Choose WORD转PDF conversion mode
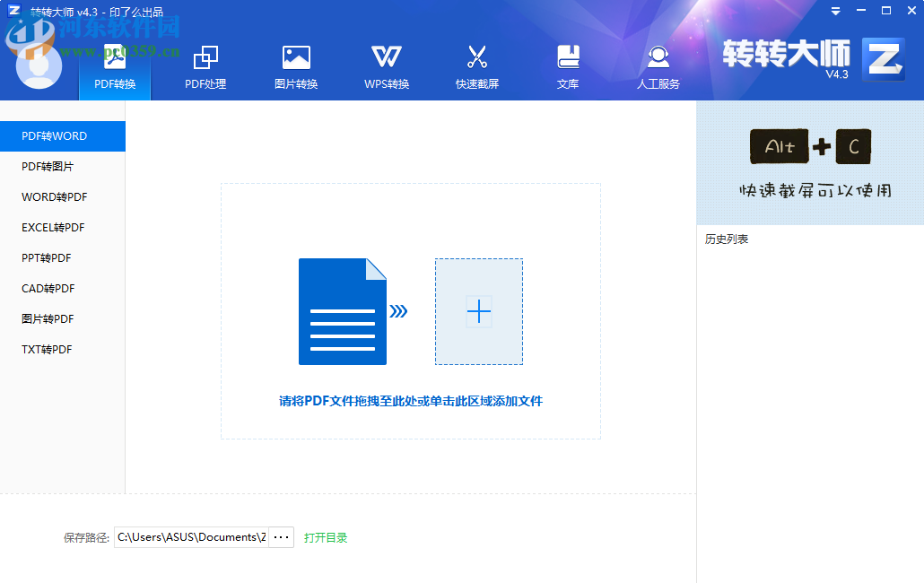Screen dimensions: 924x583 52,196
